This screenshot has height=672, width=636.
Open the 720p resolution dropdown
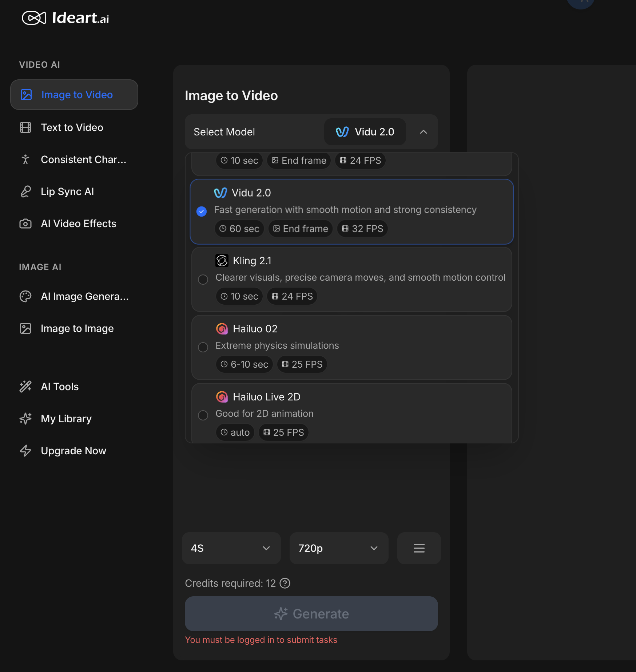pyautogui.click(x=339, y=548)
